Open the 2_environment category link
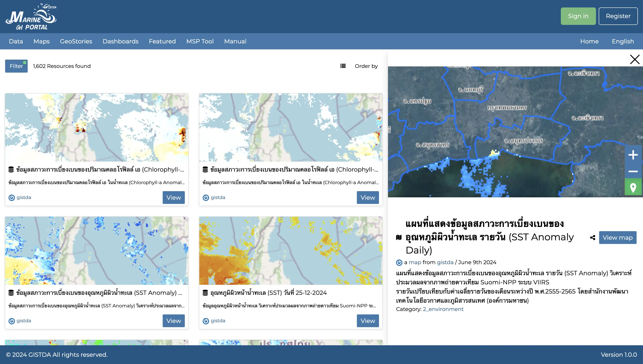Viewport: 643px width, 364px height. (443, 309)
